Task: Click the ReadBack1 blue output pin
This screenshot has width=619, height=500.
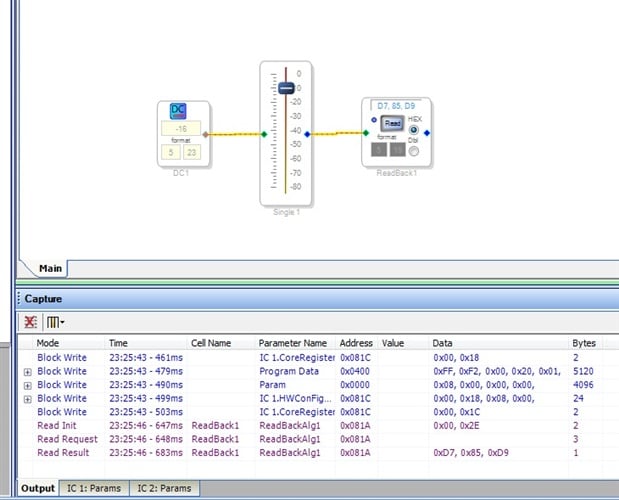Action: pyautogui.click(x=427, y=133)
